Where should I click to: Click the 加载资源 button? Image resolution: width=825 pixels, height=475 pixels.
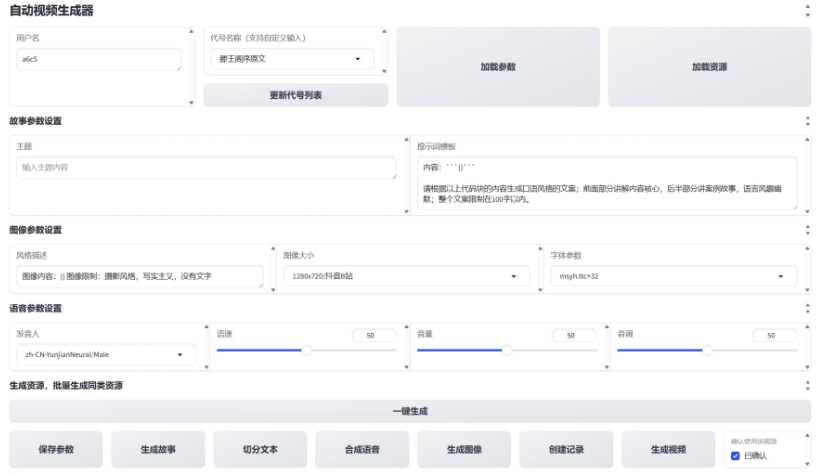(x=709, y=67)
